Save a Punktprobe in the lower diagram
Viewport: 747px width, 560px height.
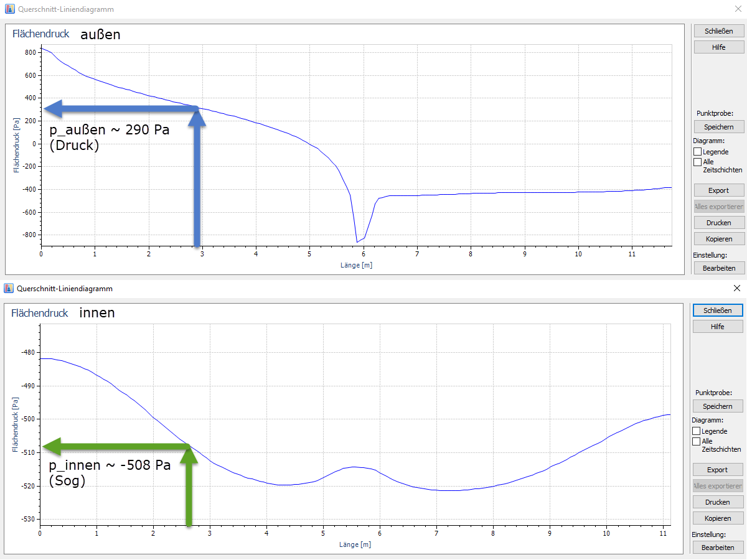717,406
